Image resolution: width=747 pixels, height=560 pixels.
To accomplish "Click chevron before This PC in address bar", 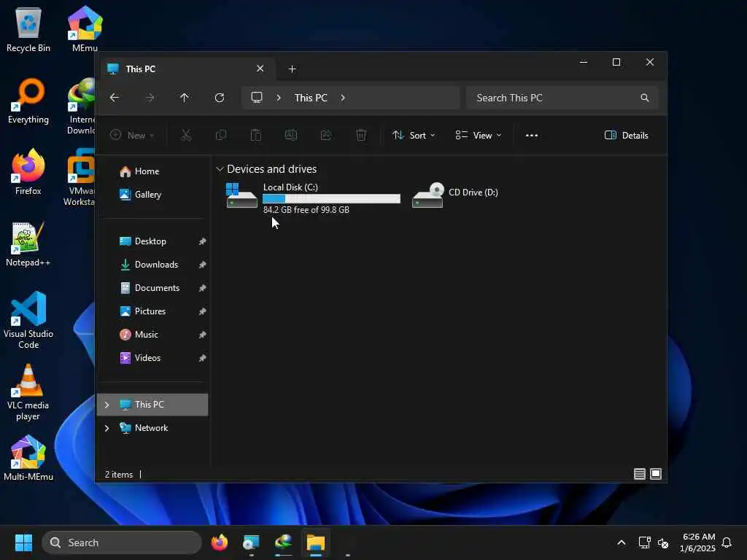I will [279, 98].
